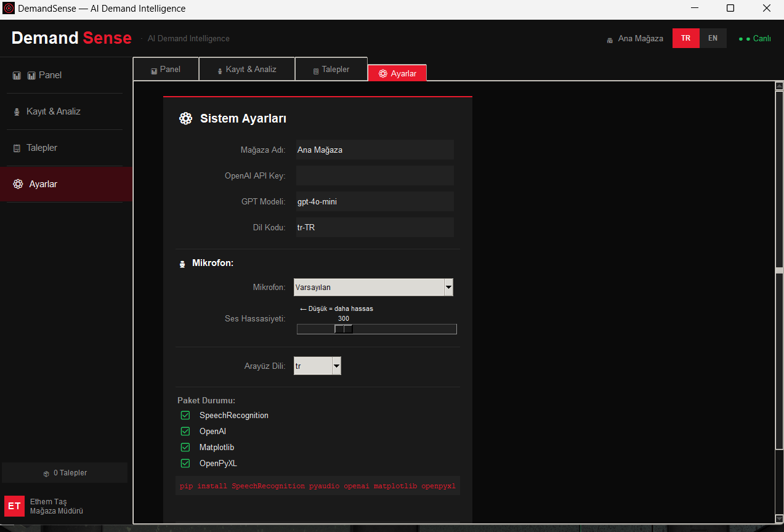Screen dimensions: 784x532
Task: Click the Sistem Ayarları heading
Action: point(243,119)
